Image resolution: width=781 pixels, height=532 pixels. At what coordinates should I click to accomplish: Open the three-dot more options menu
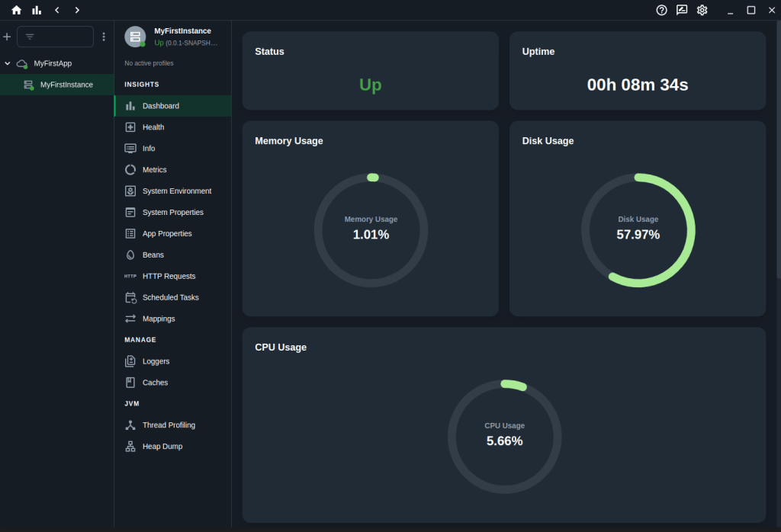coord(104,37)
